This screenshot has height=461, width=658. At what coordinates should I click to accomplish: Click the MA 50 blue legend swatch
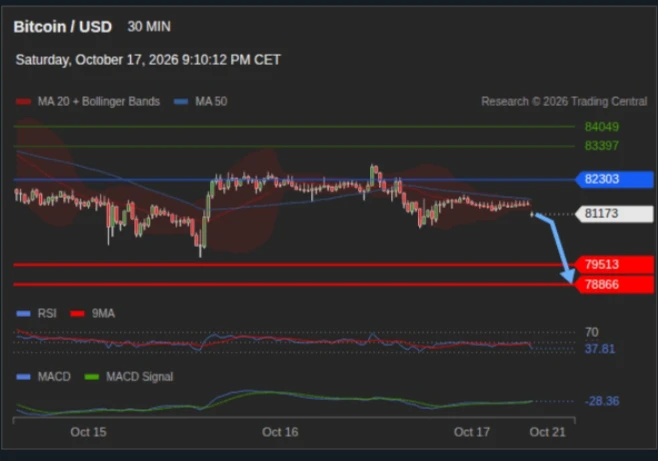(181, 102)
